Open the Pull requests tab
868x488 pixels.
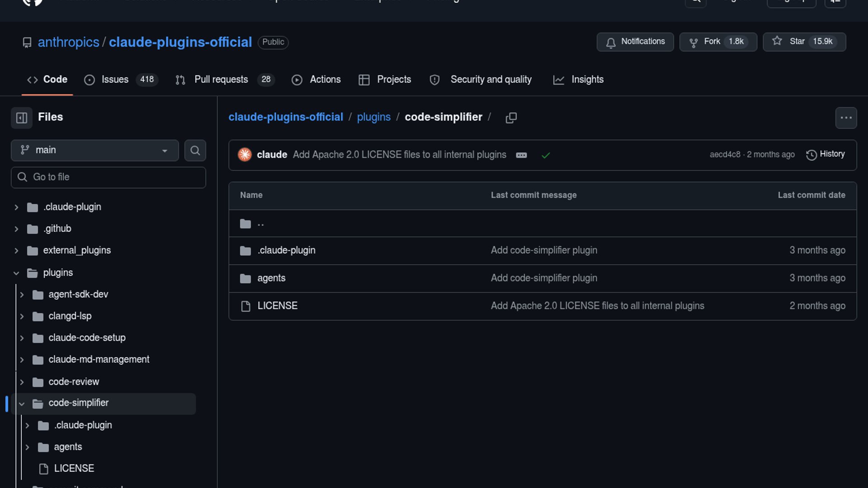point(221,80)
